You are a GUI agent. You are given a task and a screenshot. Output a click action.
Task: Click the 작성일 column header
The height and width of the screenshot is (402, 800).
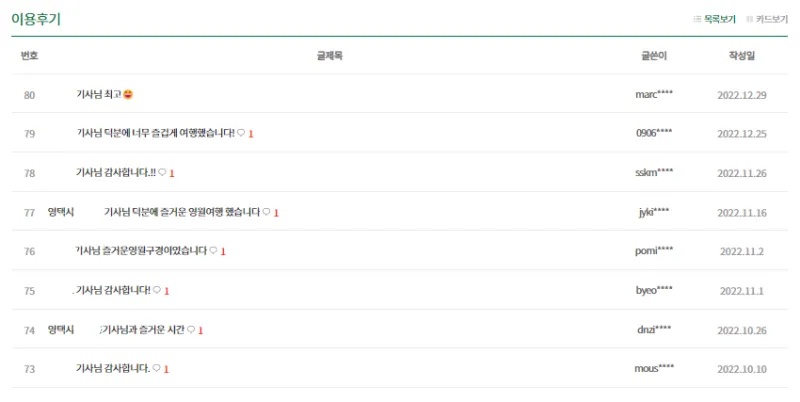click(x=742, y=56)
